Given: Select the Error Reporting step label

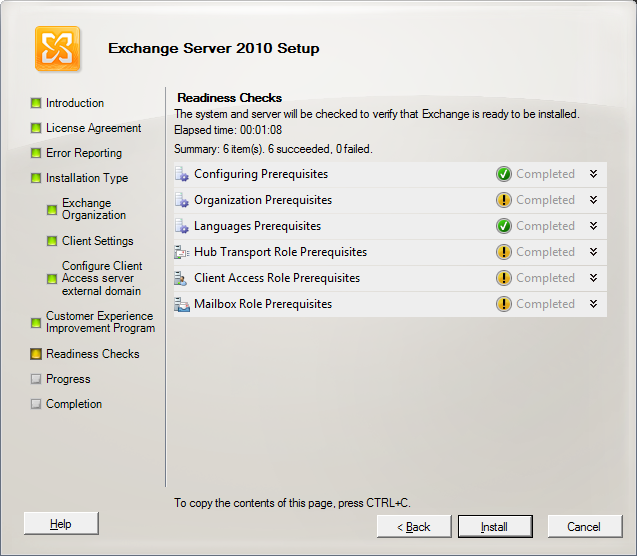Looking at the screenshot, I should 84,153.
